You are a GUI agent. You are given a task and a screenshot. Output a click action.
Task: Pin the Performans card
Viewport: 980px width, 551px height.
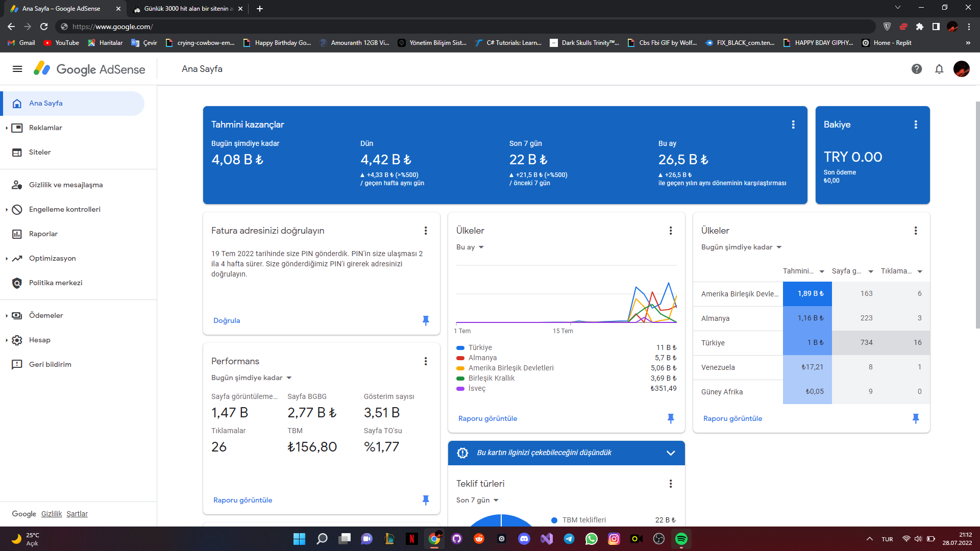(426, 500)
